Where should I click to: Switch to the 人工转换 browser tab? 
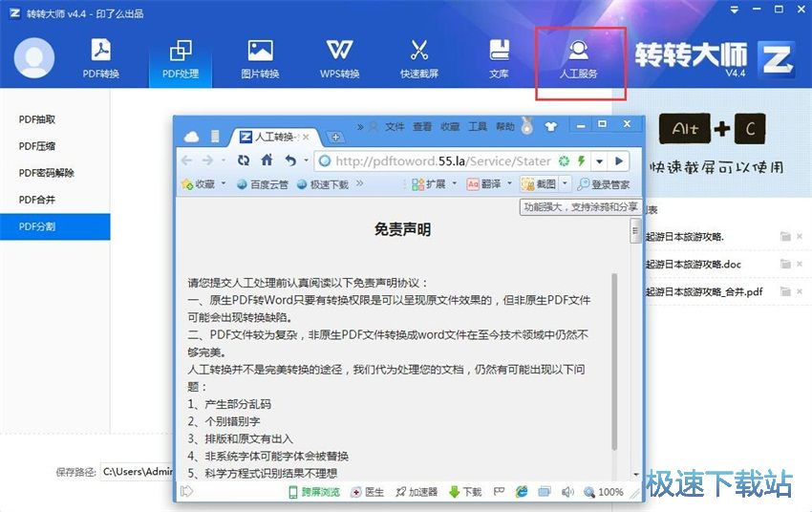coord(273,137)
